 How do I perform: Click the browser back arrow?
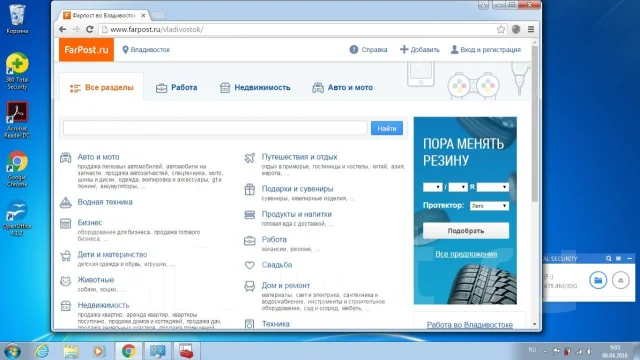pos(62,29)
